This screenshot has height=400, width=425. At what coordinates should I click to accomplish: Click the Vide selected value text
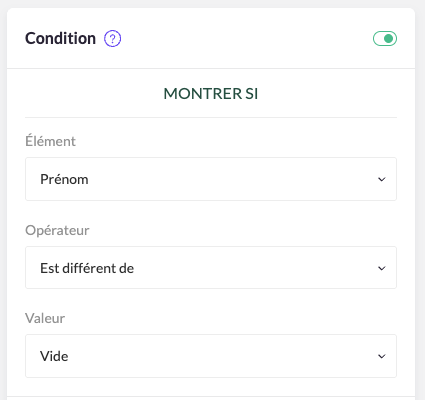[x=54, y=356]
